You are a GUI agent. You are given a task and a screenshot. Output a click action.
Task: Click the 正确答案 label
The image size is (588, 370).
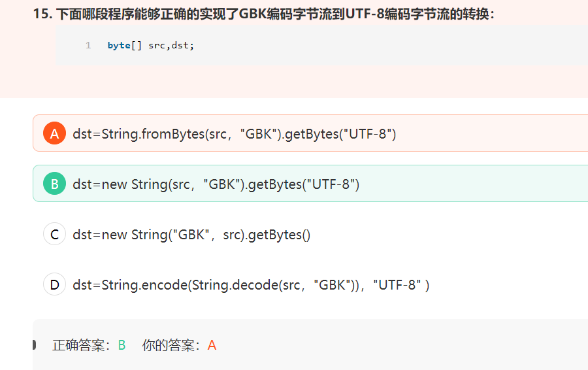[81, 345]
